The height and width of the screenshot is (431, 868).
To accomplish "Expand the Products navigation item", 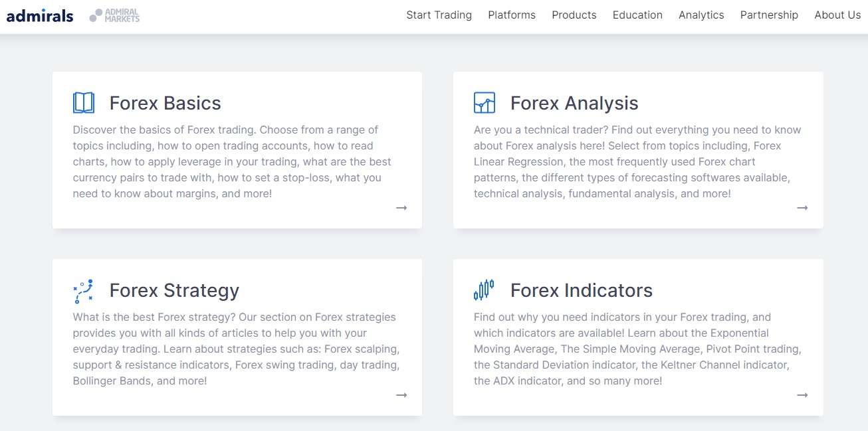I will coord(574,15).
